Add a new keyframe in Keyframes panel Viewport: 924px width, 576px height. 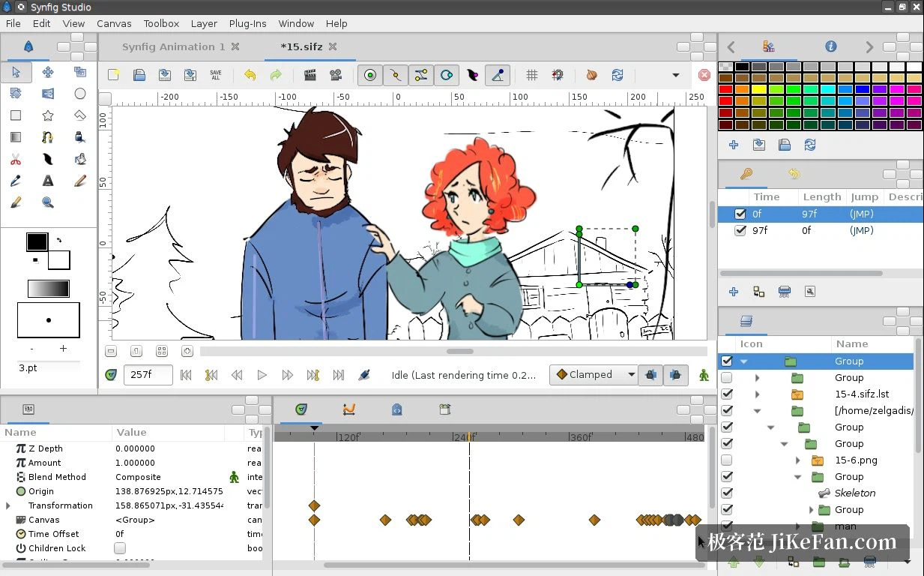coord(733,292)
